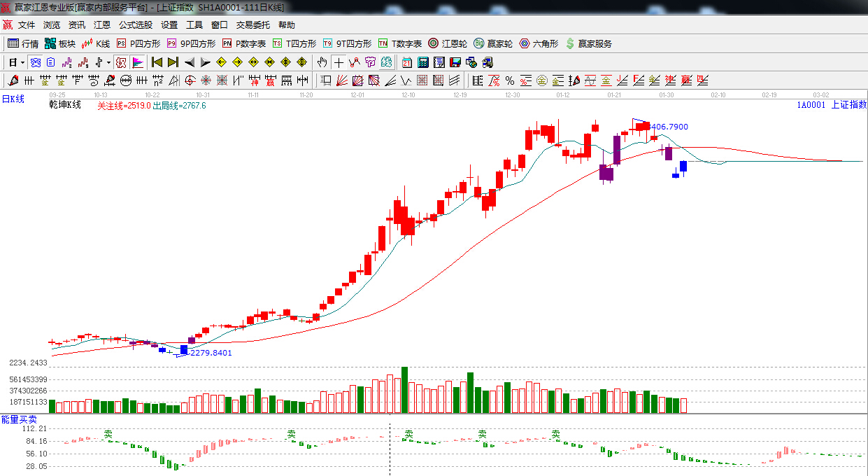
Task: Open the 江恩 menu
Action: [x=102, y=25]
